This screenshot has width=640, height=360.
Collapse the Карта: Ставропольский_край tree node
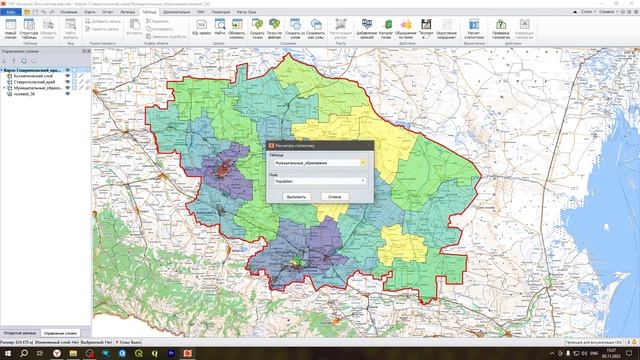(x=2, y=70)
